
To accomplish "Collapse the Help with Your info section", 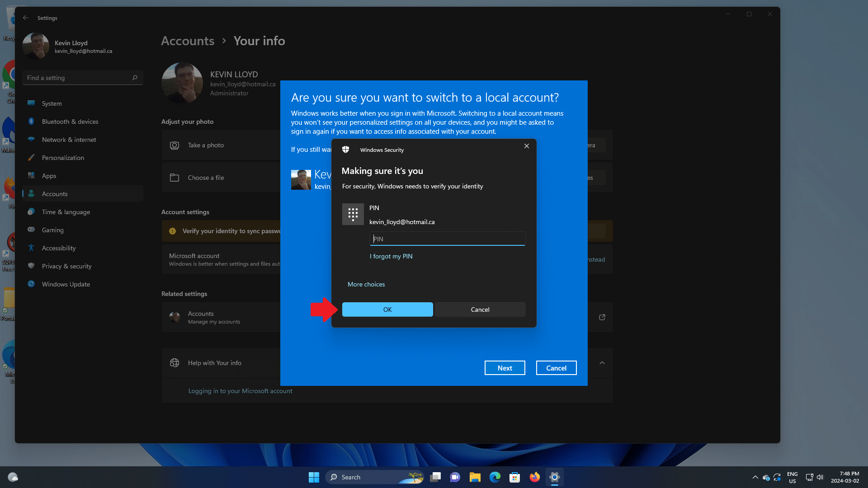I will pos(602,363).
